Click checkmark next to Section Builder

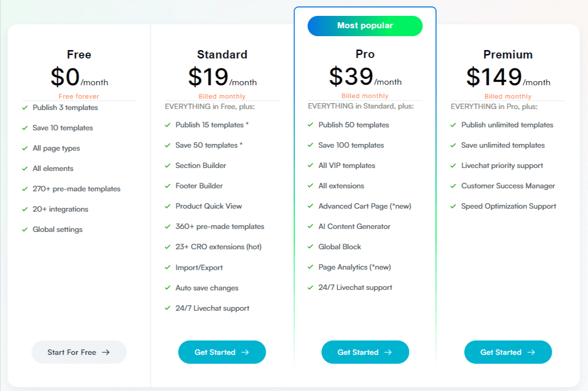click(x=168, y=166)
